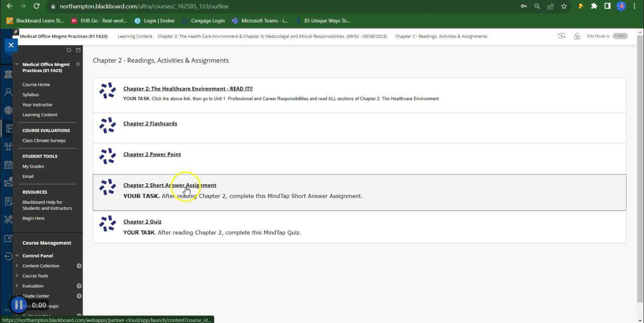
Task: Open Messages via the envelope icon
Action: click(x=8, y=182)
